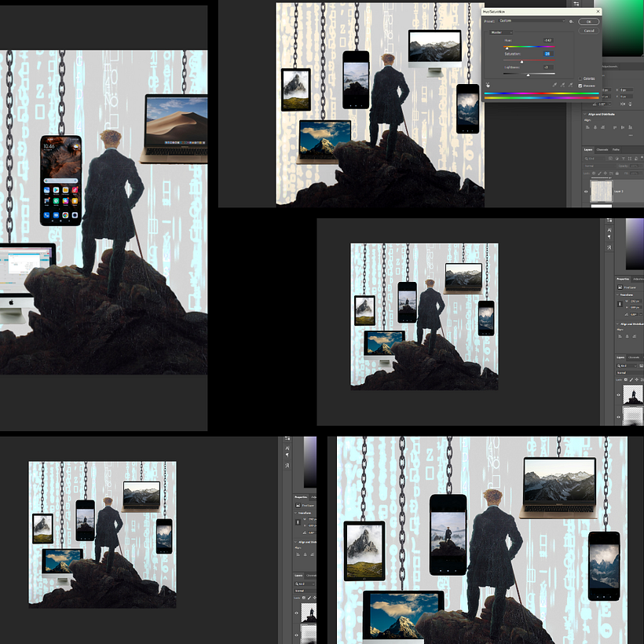Screen dimensions: 644x644
Task: Click the lock position icon in the Layer 2 window
Action: click(606, 174)
